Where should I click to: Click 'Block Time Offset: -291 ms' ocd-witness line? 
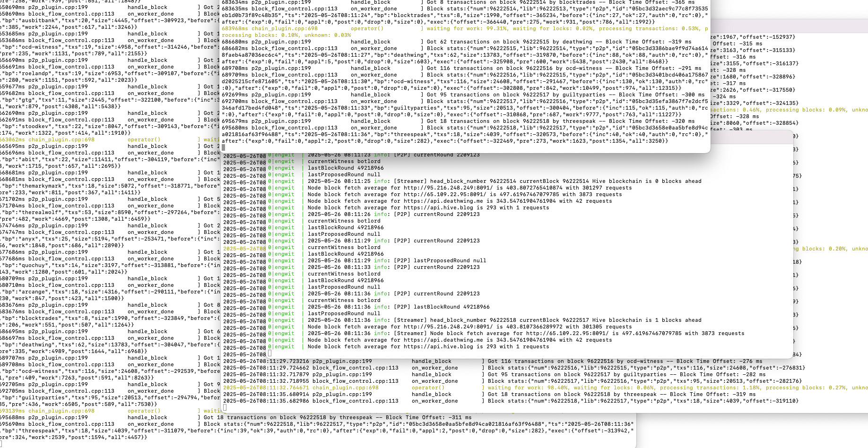pyautogui.click(x=659, y=68)
